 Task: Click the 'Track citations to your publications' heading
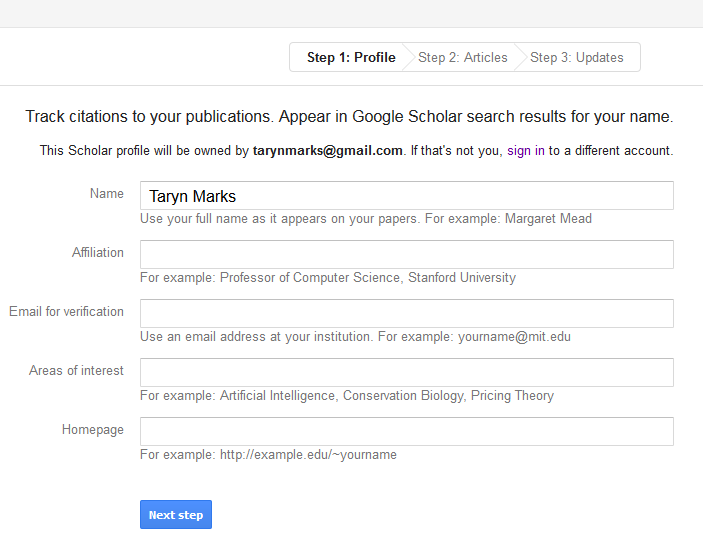[349, 117]
